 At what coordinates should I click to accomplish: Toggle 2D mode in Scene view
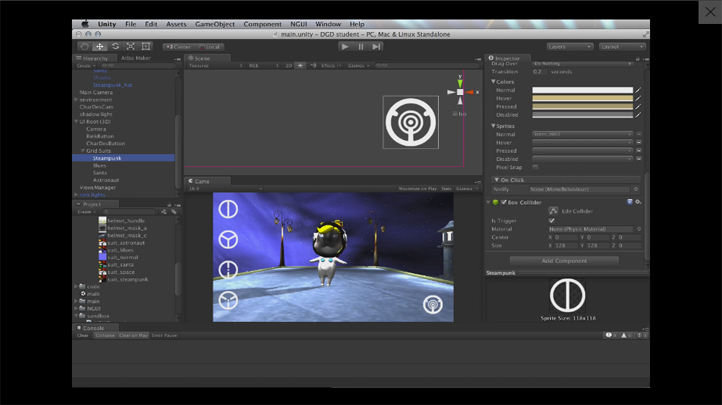[288, 66]
